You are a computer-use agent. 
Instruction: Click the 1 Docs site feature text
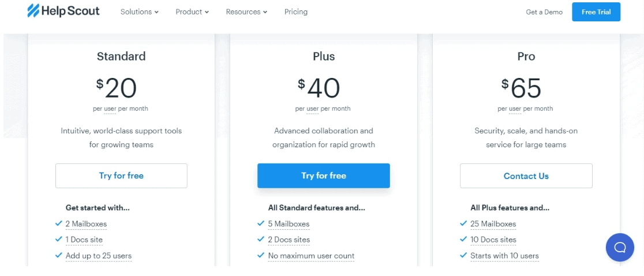(x=84, y=240)
